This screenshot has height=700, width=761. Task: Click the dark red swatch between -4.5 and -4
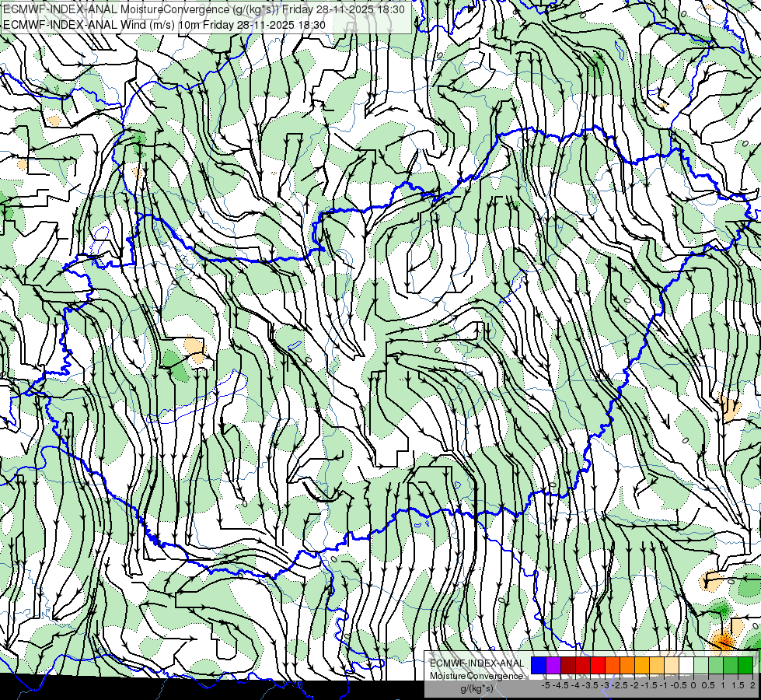click(568, 666)
